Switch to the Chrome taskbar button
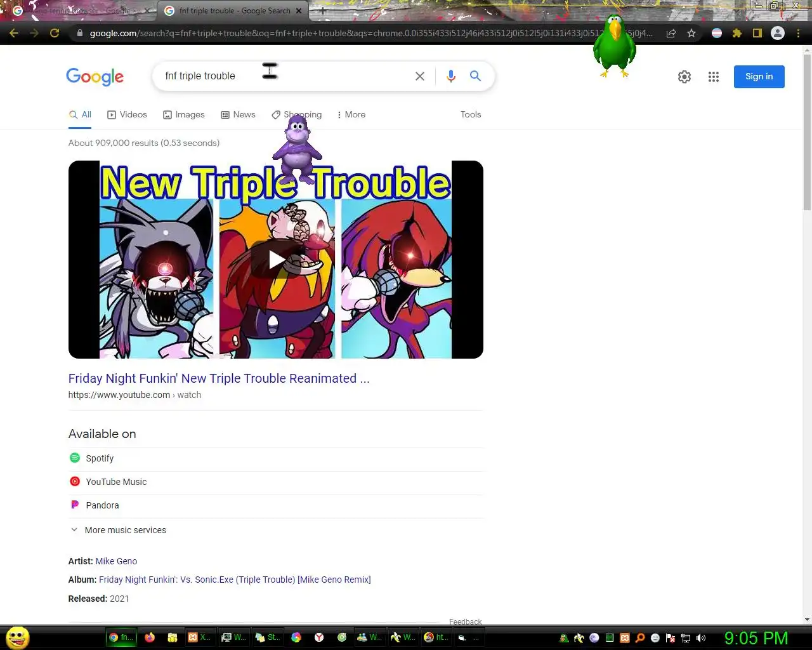812x650 pixels. (x=121, y=637)
